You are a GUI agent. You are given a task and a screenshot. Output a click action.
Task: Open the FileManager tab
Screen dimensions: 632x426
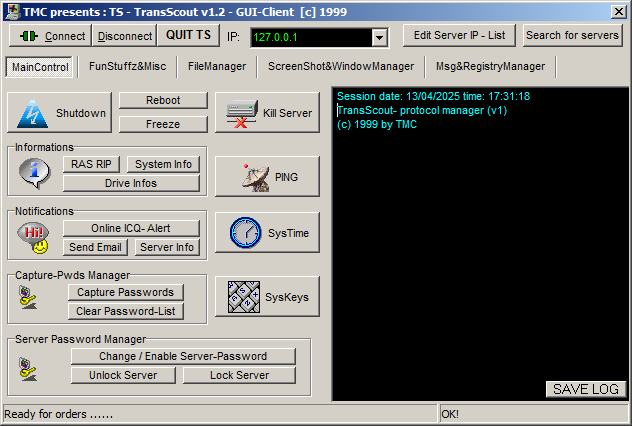tap(217, 67)
